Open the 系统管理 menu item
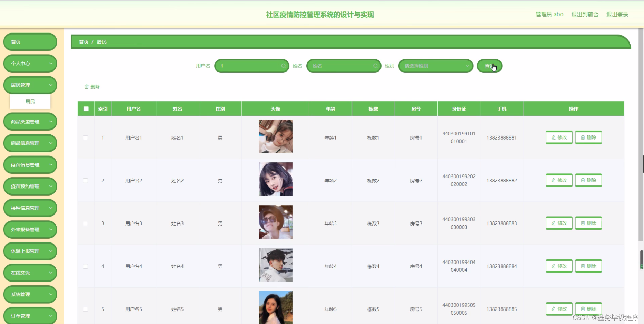 (x=30, y=294)
